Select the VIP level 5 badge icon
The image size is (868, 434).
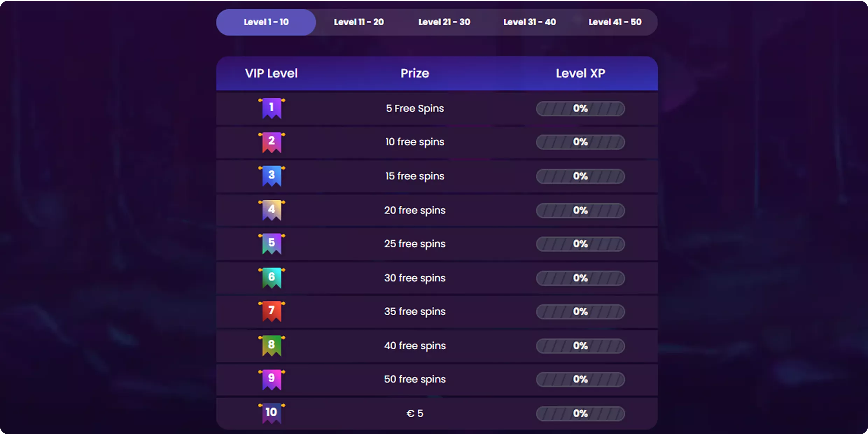(272, 243)
